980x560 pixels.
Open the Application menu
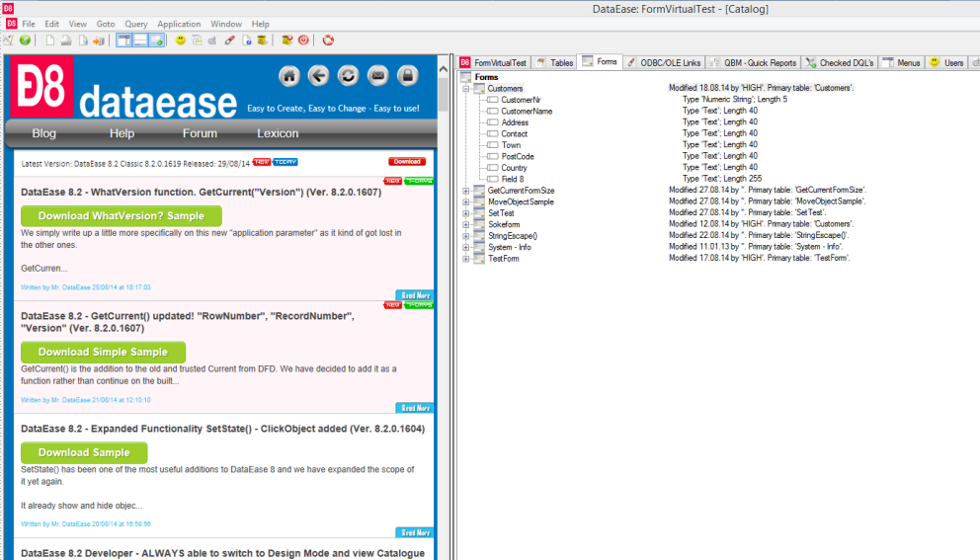(179, 24)
